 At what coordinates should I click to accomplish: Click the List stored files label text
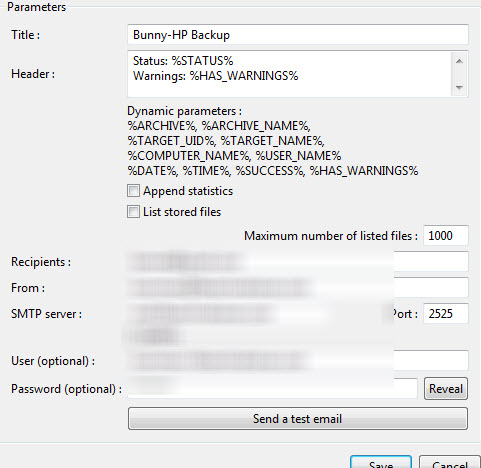pyautogui.click(x=182, y=212)
